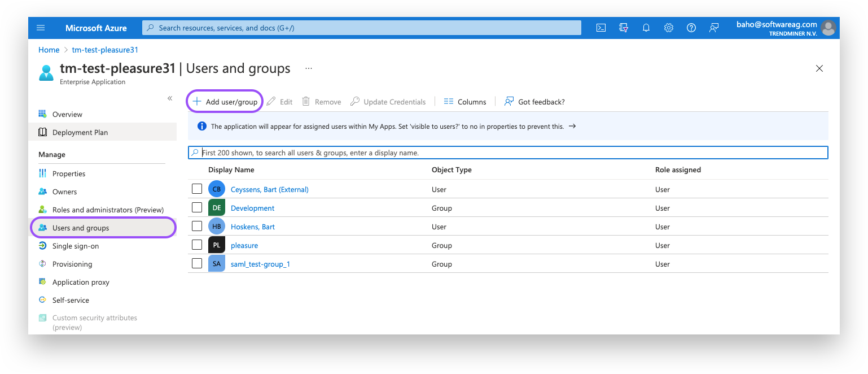This screenshot has width=868, height=374.
Task: Open the ellipsis more options next to title
Action: point(309,68)
